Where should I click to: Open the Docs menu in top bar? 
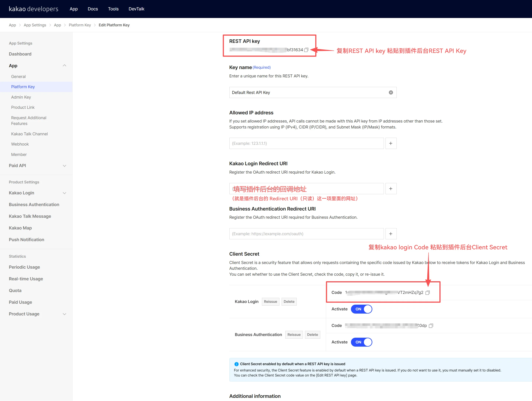pos(93,9)
